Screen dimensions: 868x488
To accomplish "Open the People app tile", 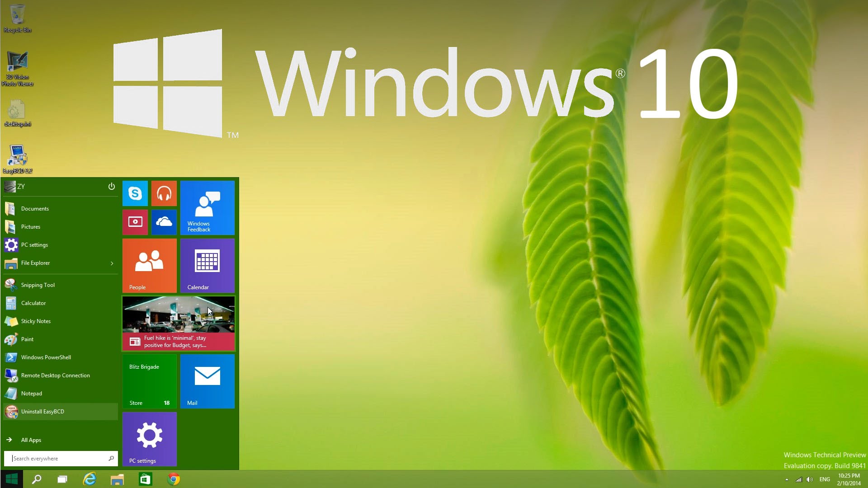I will point(150,265).
